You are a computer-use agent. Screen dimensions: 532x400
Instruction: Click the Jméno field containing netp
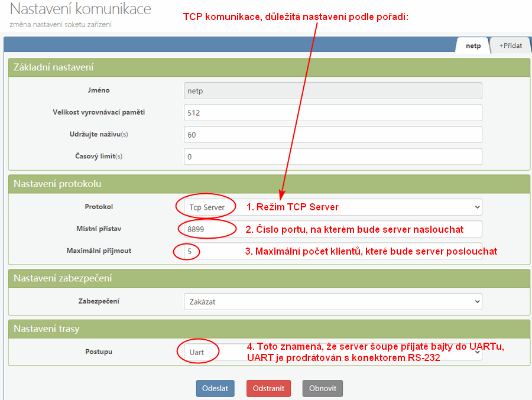click(x=333, y=90)
